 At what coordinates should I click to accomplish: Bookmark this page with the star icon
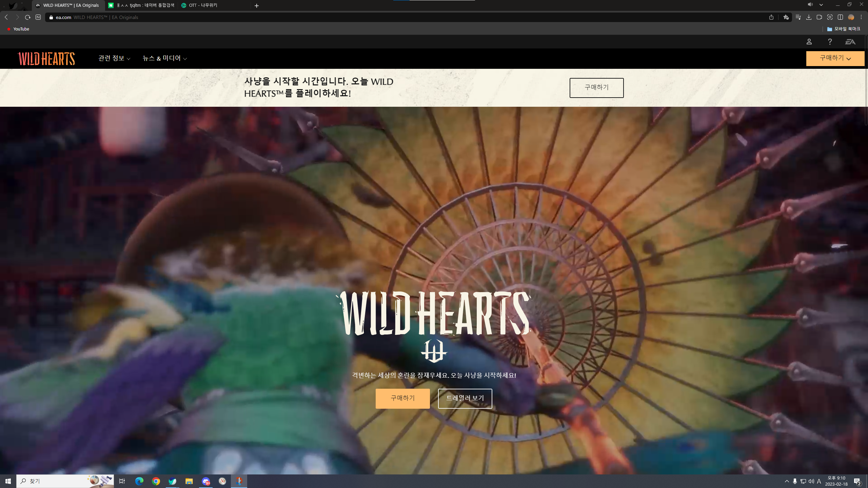[x=786, y=17]
